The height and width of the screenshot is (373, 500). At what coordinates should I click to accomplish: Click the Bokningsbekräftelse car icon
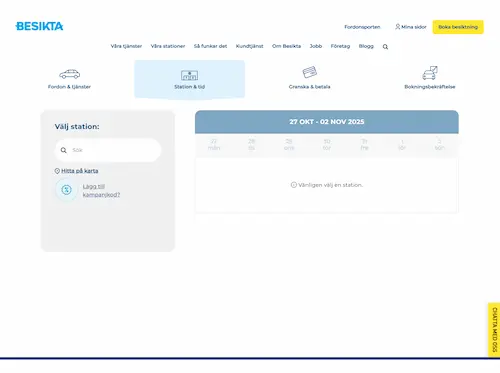tap(430, 73)
